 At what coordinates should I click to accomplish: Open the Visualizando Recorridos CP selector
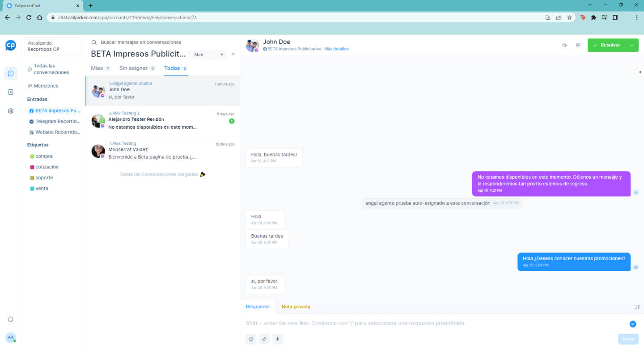(53, 46)
